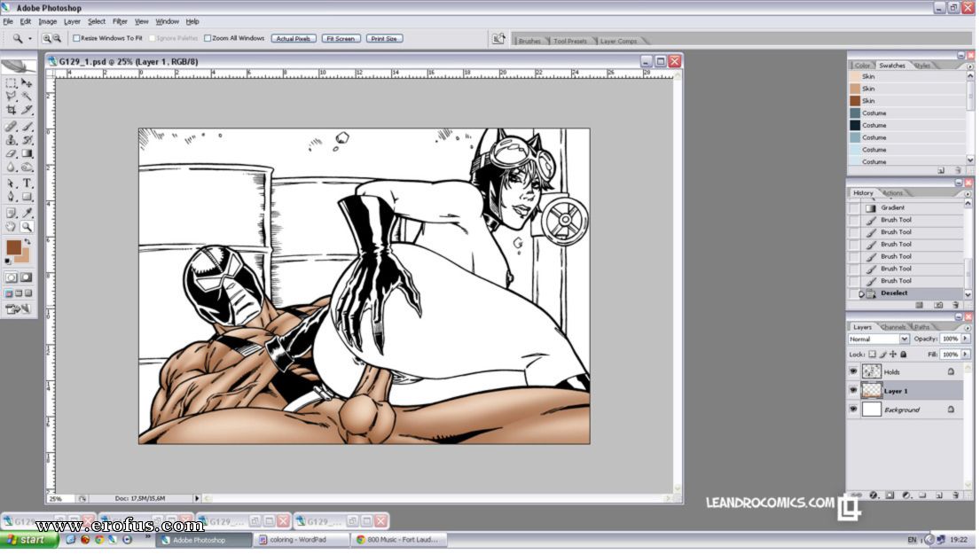Enable Zoom All Windows checkbox
The width and height of the screenshot is (980, 554).
coord(208,39)
